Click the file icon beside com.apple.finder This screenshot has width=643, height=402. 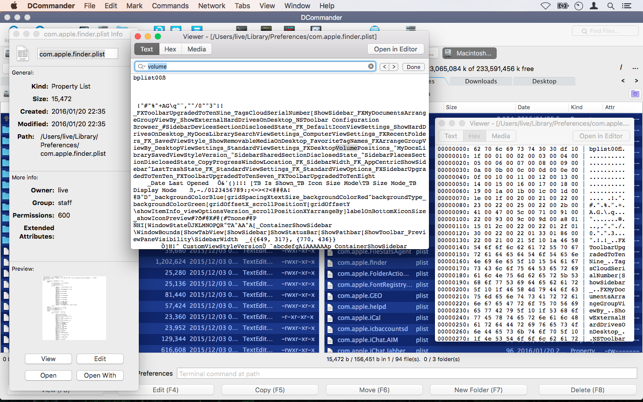tap(330, 263)
